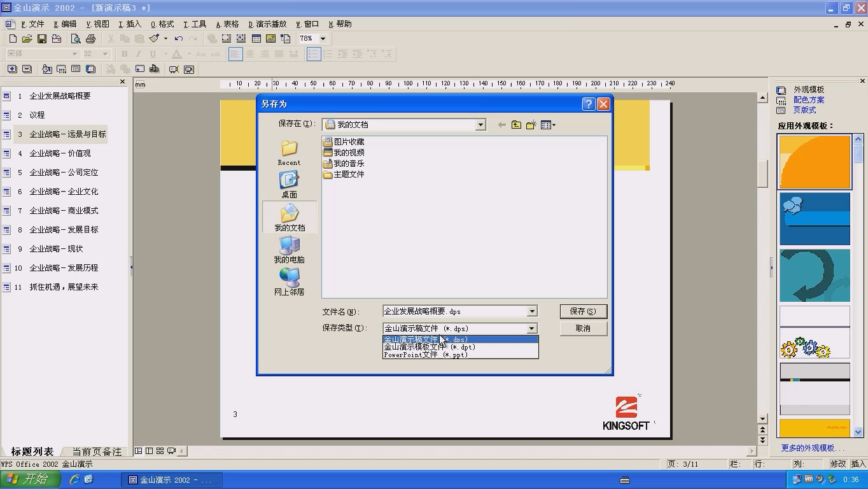Click the New document icon in toolbar
The height and width of the screenshot is (489, 868).
click(12, 39)
